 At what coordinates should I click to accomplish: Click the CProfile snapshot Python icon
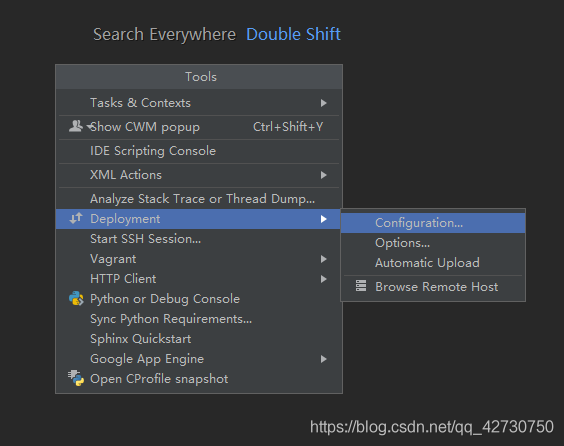click(x=76, y=378)
